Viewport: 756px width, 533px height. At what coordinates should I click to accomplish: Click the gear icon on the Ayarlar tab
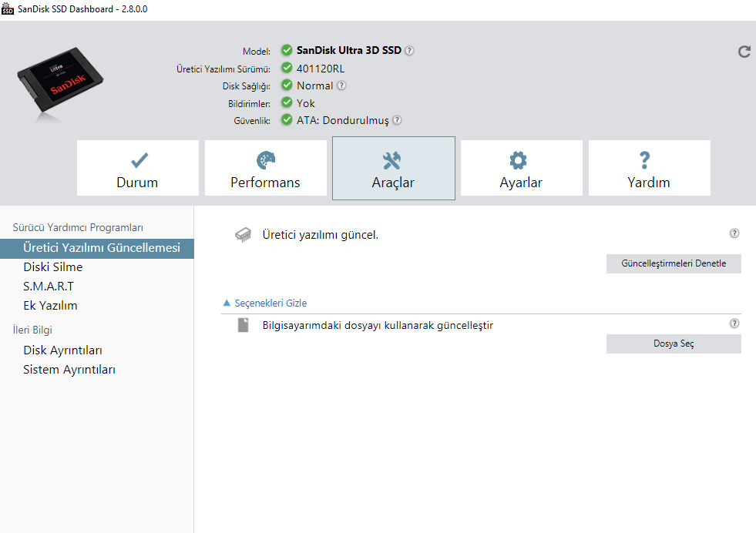click(x=519, y=160)
